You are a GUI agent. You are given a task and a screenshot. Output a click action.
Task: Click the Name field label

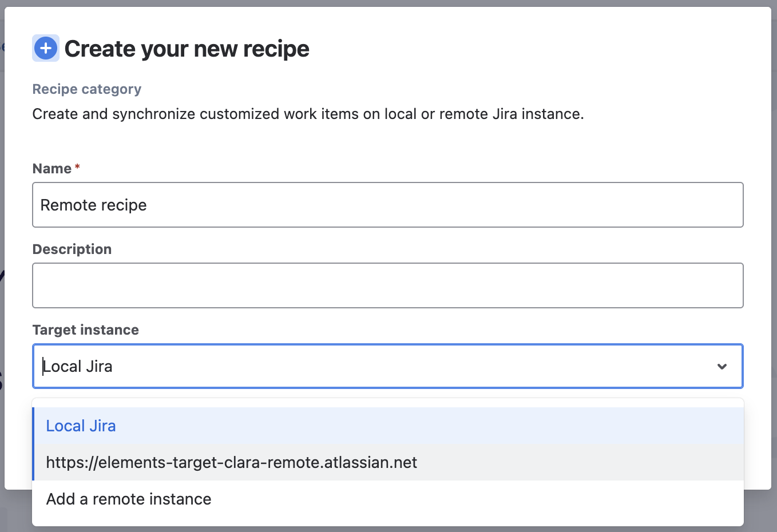(52, 169)
